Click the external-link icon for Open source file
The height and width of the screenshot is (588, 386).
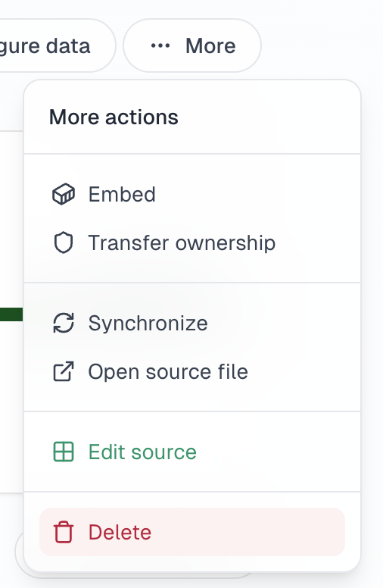click(x=64, y=371)
